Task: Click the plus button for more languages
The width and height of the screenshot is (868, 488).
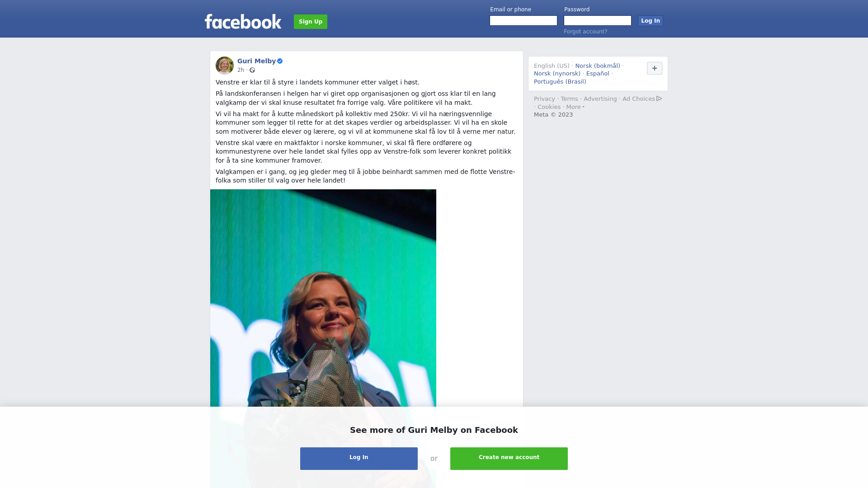Action: click(654, 68)
